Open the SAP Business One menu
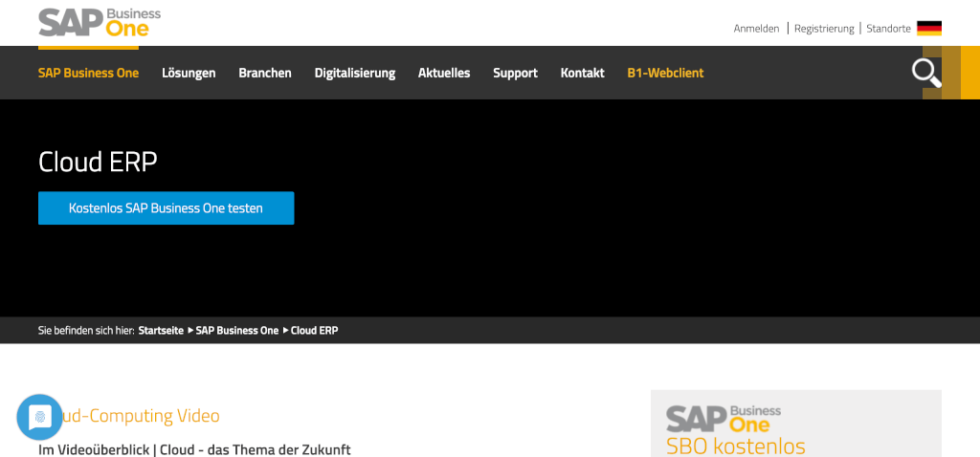Viewport: 980px width, 457px height. pyautogui.click(x=88, y=73)
